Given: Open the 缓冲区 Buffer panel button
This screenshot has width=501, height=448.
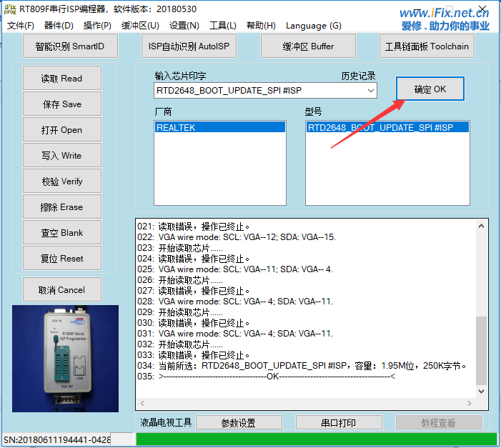Looking at the screenshot, I should [x=308, y=46].
